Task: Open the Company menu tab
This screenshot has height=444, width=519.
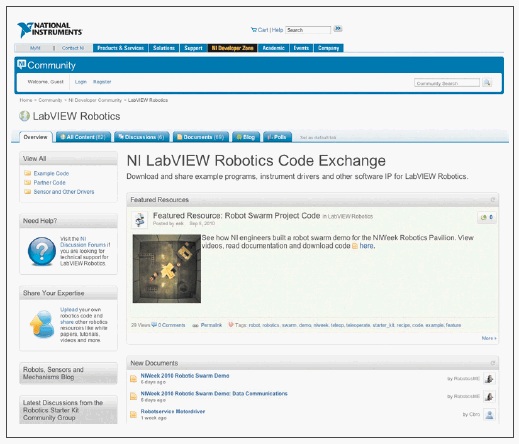Action: pos(328,48)
